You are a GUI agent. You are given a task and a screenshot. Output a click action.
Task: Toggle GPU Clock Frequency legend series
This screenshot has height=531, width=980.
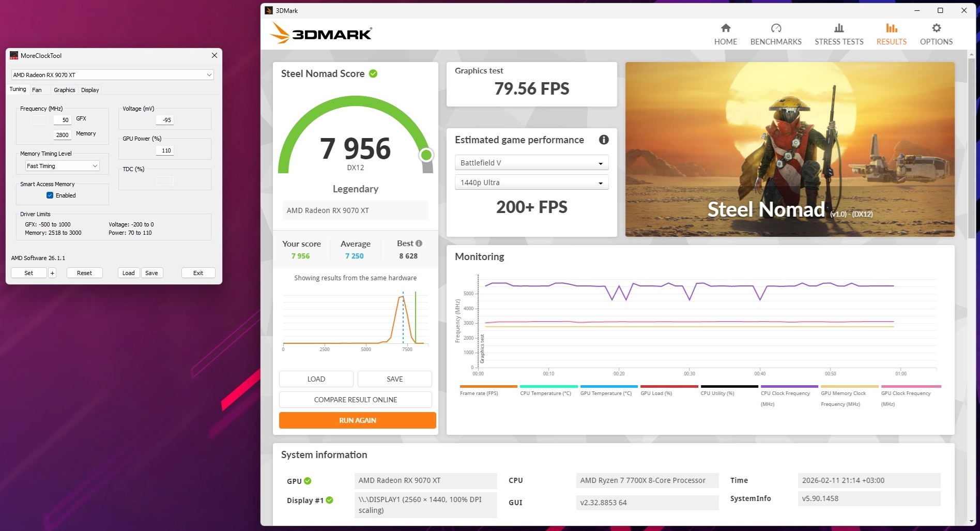911,396
